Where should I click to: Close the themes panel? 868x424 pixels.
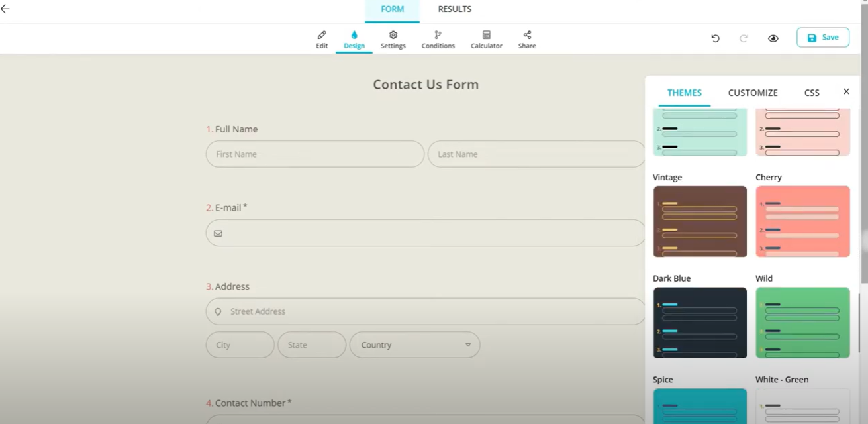pyautogui.click(x=845, y=91)
